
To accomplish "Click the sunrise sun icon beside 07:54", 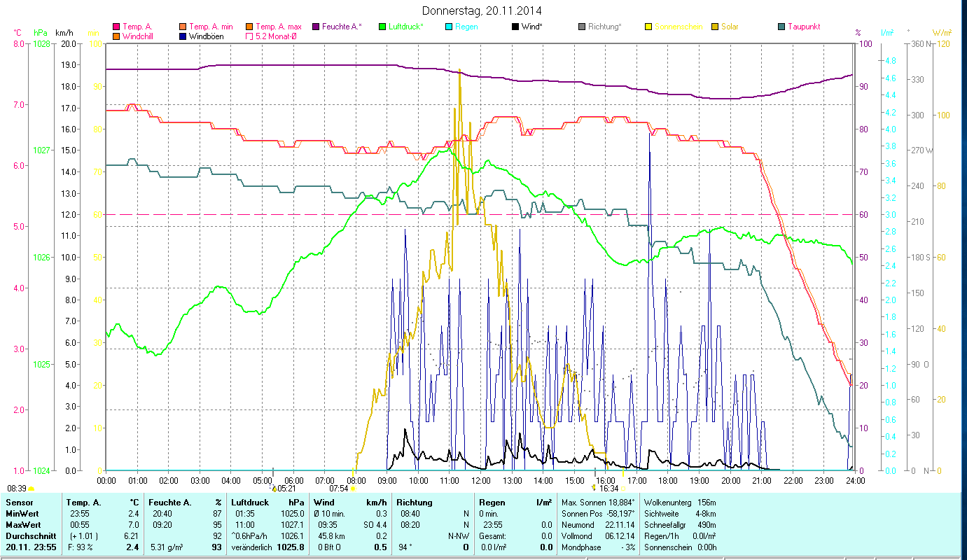I will pos(353,489).
